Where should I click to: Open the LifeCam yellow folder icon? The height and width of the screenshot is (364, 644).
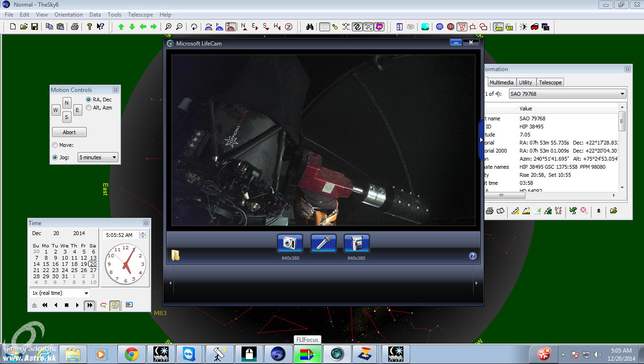[175, 255]
